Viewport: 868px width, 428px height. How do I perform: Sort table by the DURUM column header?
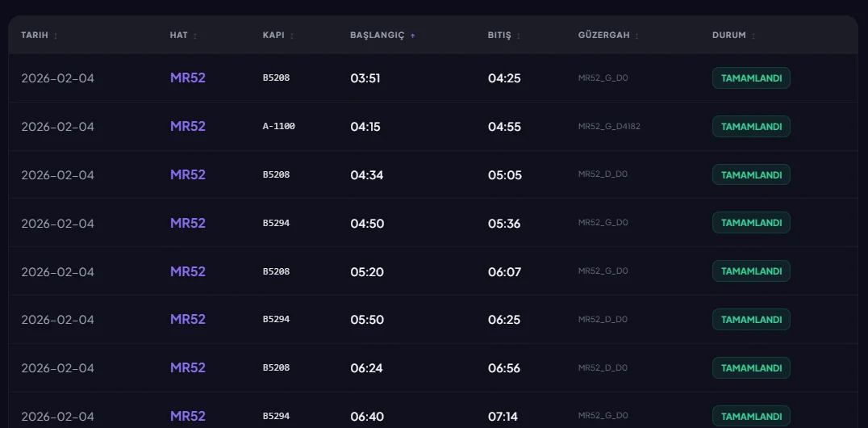728,36
